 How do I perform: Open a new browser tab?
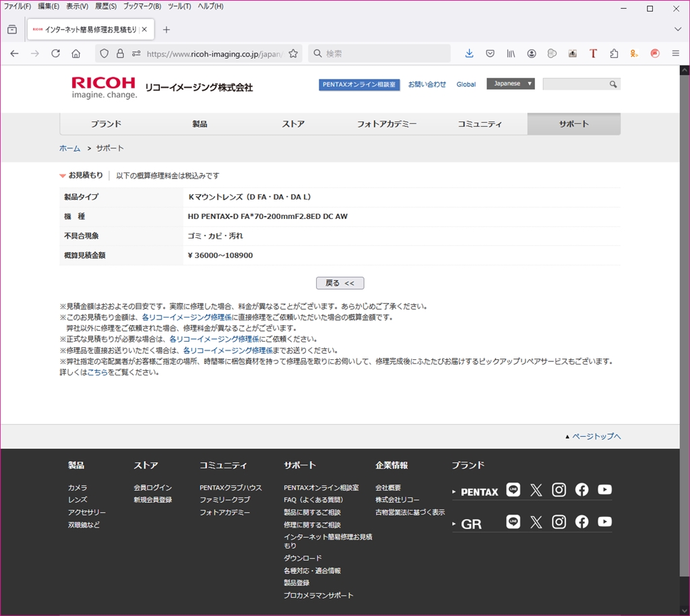(166, 30)
